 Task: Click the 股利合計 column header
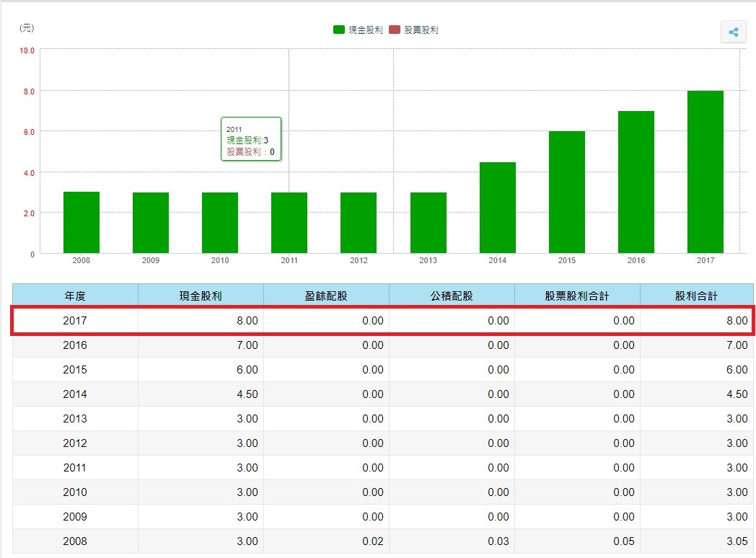[696, 296]
